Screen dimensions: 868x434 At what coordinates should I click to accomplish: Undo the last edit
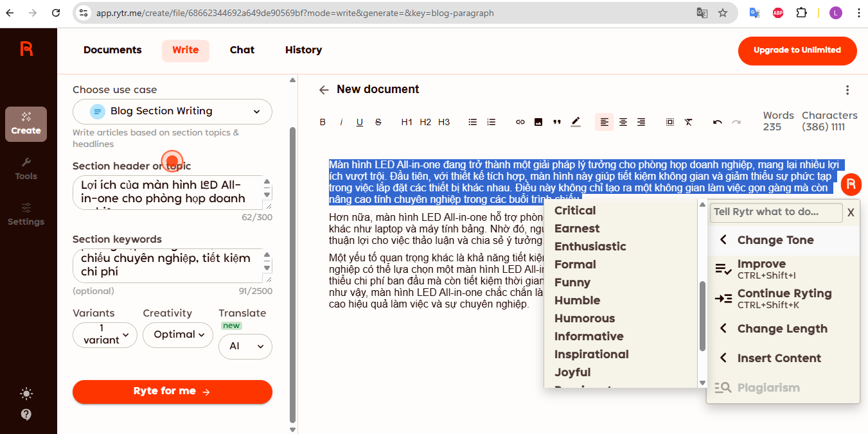coord(718,122)
